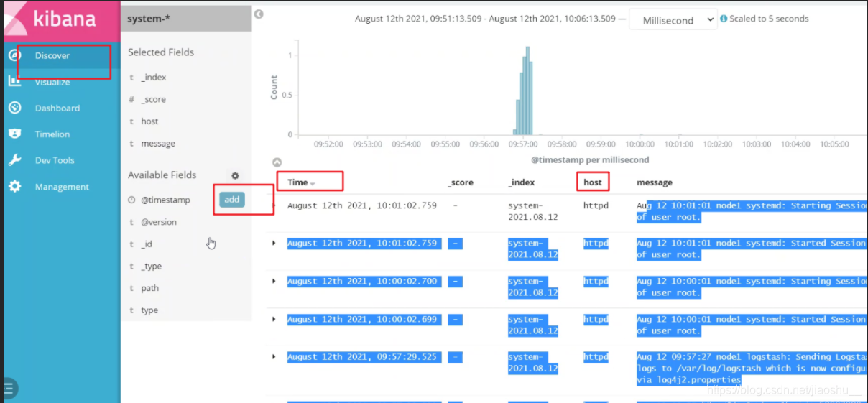Click the Timelion mask icon
This screenshot has height=403, width=868.
click(14, 134)
